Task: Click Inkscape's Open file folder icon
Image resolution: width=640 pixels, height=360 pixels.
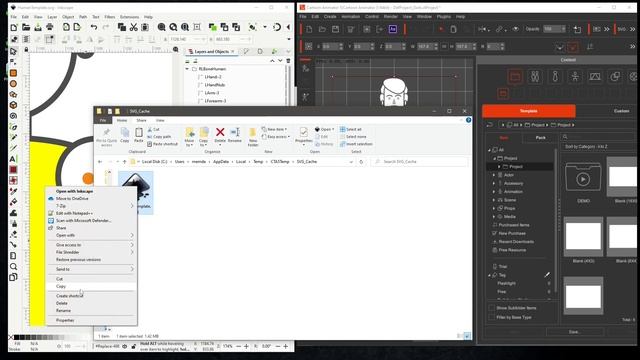Action: click(x=26, y=27)
